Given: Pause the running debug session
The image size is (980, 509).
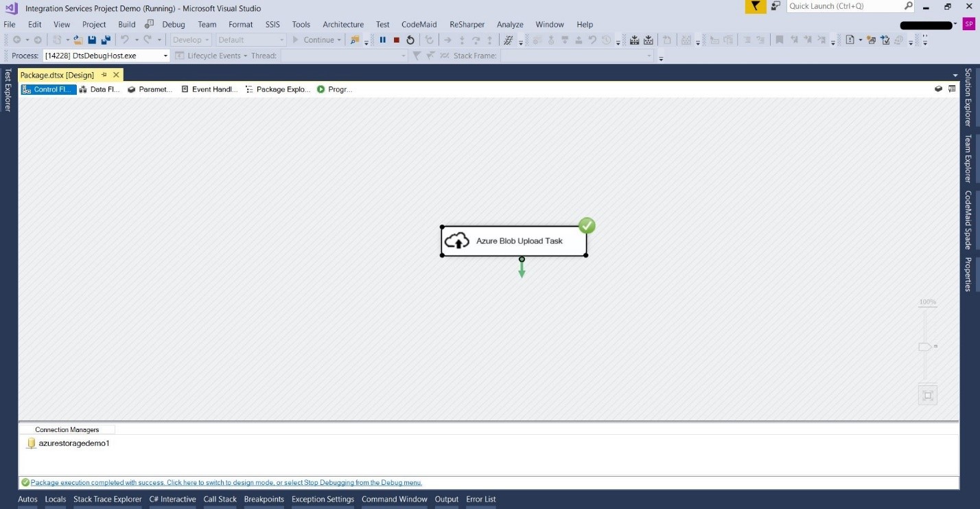Looking at the screenshot, I should (382, 40).
